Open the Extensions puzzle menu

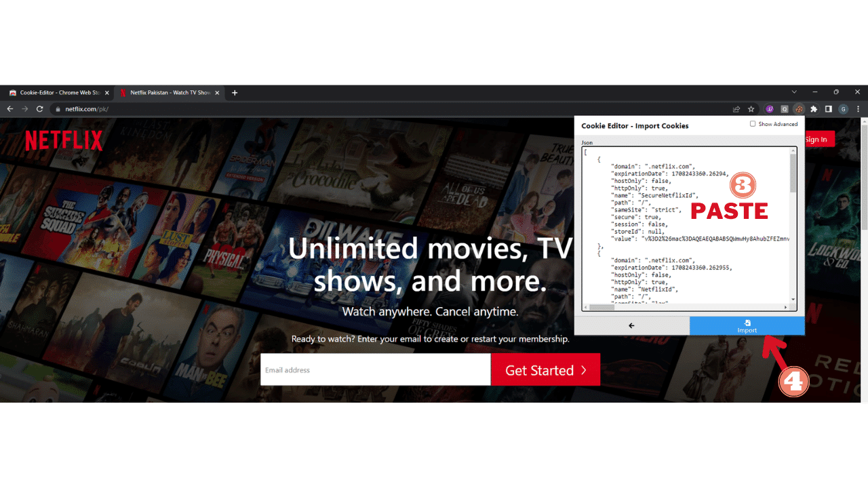814,109
